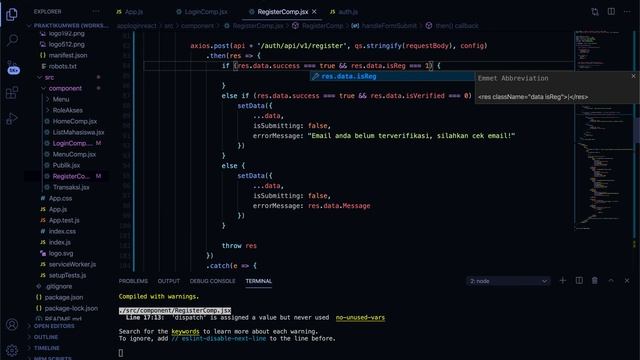This screenshot has width=640, height=360.
Task: Select the TERMINAL panel tab
Action: [x=258, y=281]
